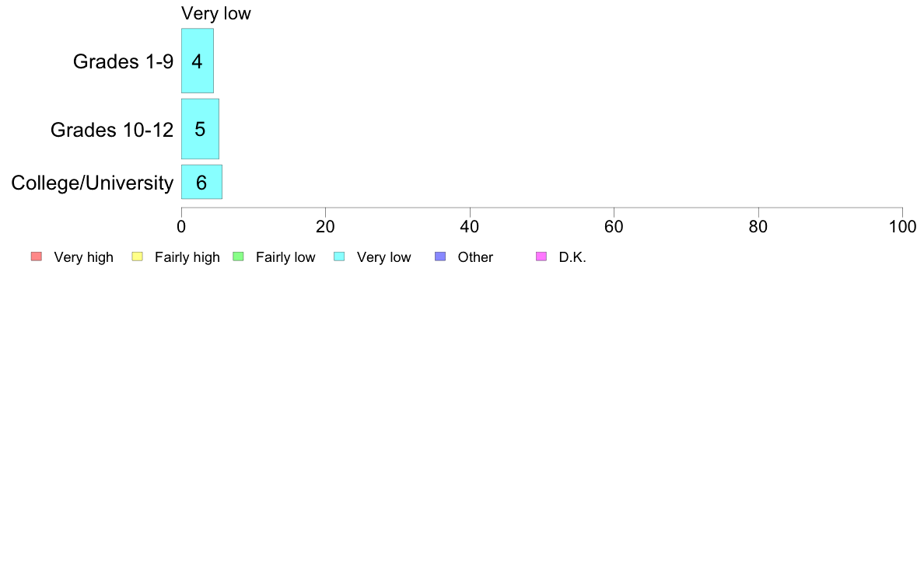This screenshot has height=572, width=924.
Task: Click the Grades 1-9 axis label
Action: (x=123, y=61)
